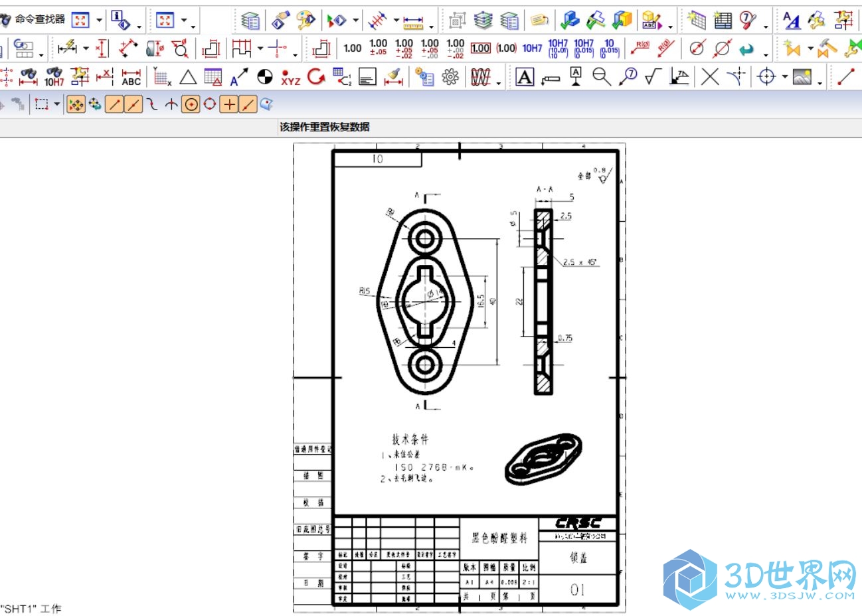Click the status message 该操作重置恢复数据
Image resolution: width=862 pixels, height=616 pixels.
coord(325,127)
